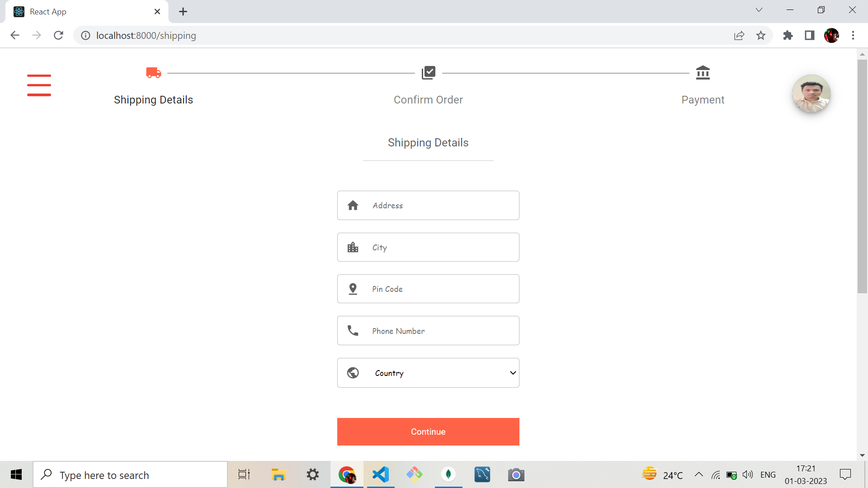Click the location pin icon beside Pin Code

point(353,289)
